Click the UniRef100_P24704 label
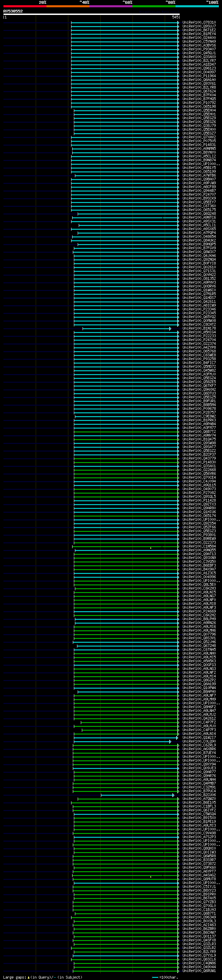The image size is (222, 980). pyautogui.click(x=199, y=340)
